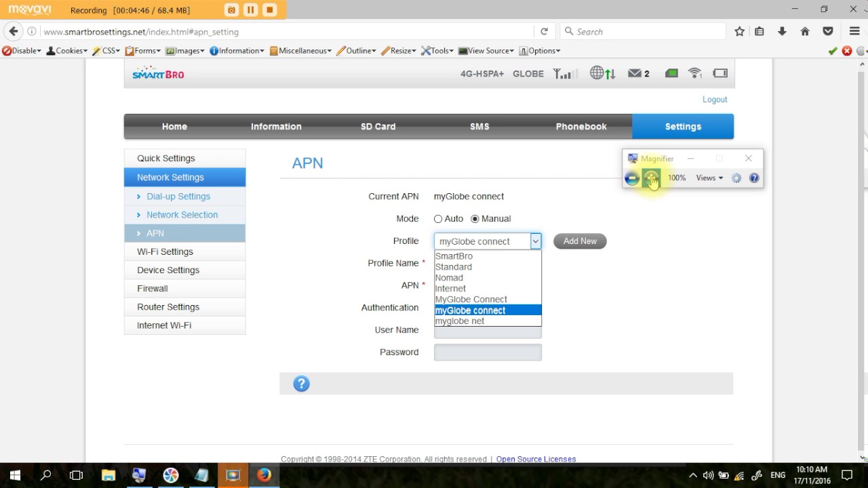The width and height of the screenshot is (868, 488).
Task: Click the browser back arrow button
Action: [x=14, y=31]
